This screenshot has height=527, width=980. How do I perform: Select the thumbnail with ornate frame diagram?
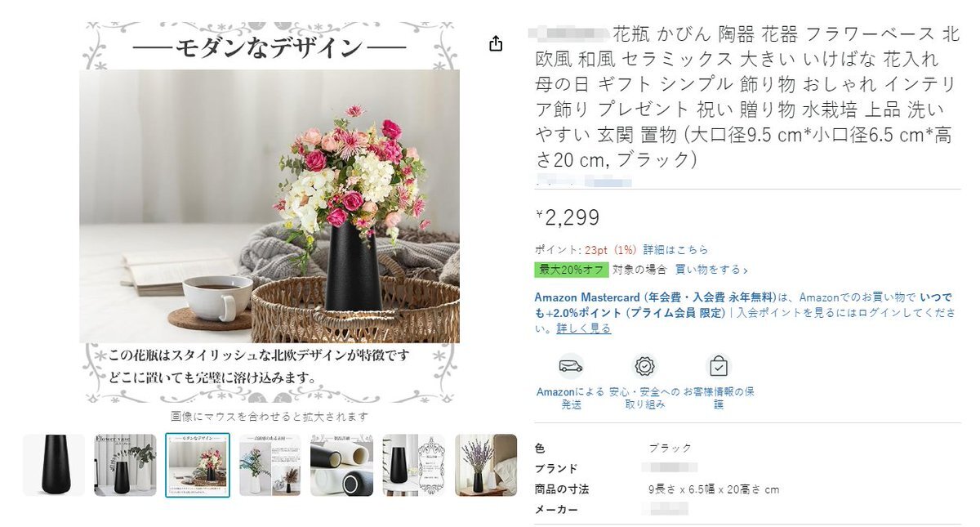[414, 465]
